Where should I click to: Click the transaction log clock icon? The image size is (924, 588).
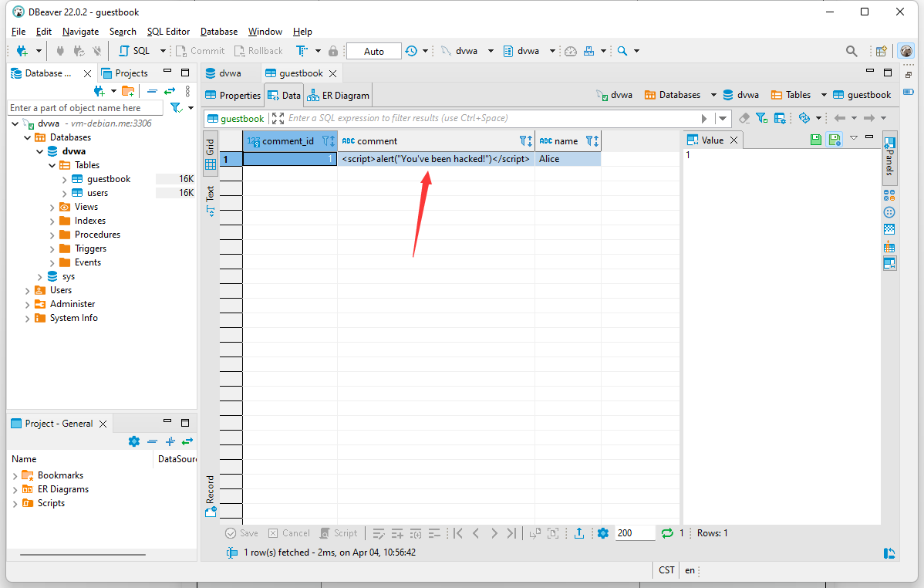click(411, 51)
